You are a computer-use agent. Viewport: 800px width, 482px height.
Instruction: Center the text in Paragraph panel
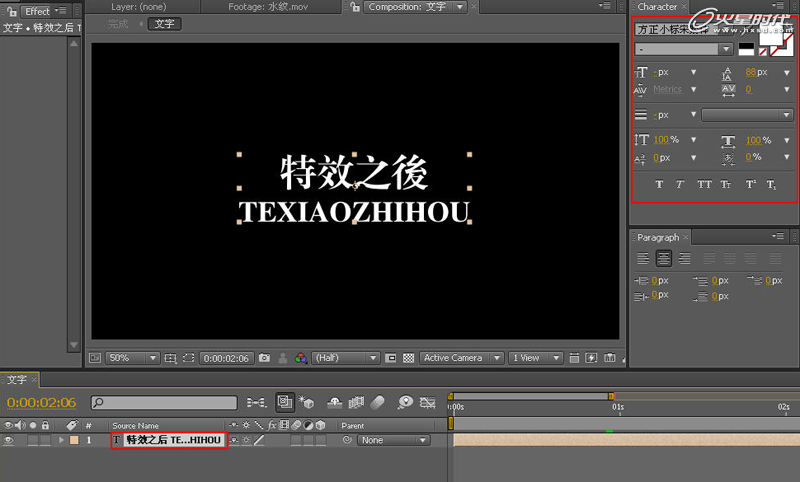point(663,258)
